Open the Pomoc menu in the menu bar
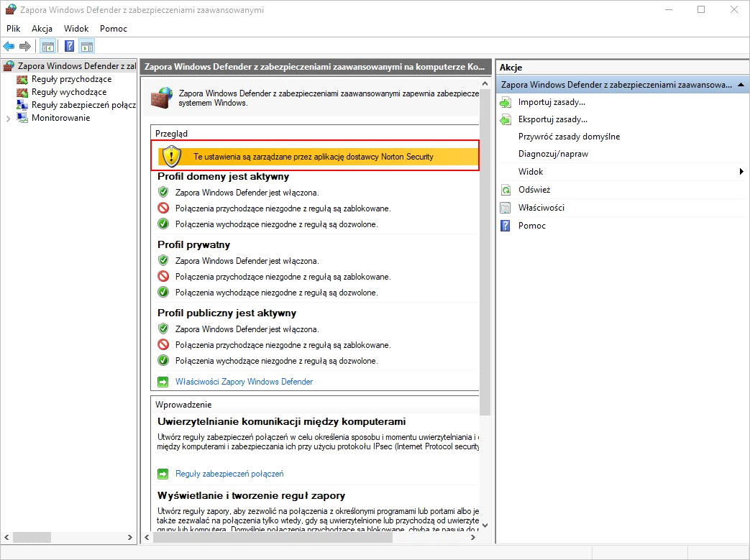The image size is (750, 560). 114,29
